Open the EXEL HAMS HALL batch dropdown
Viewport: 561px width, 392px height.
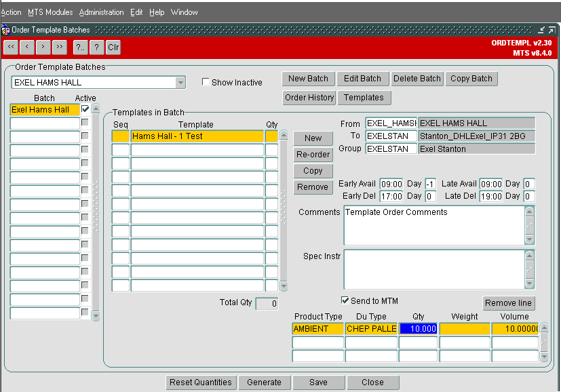[x=180, y=83]
